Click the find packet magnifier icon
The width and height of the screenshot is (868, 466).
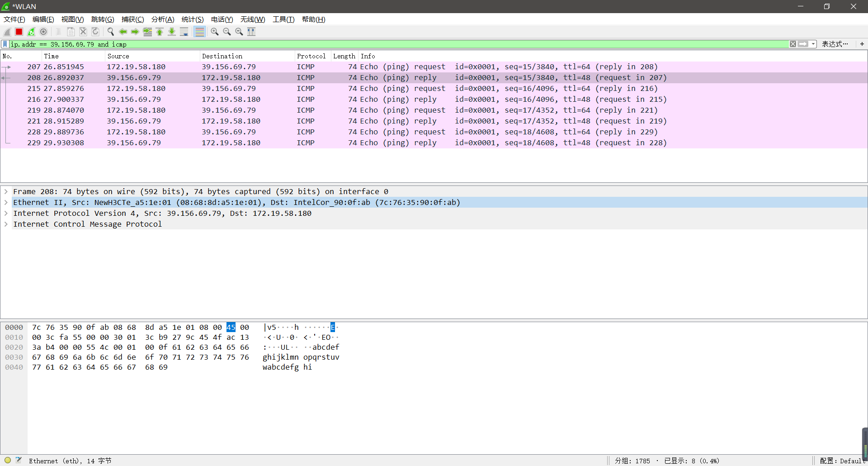(110, 32)
